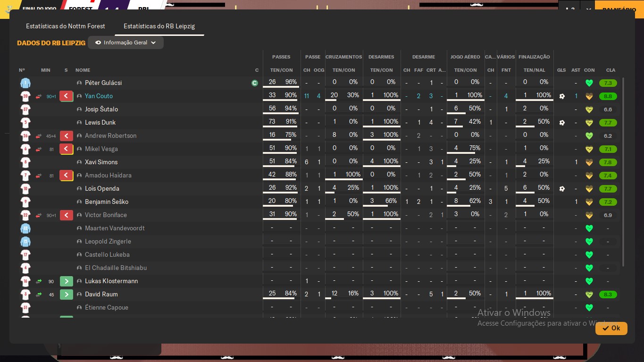The image size is (644, 362).
Task: Click David Raum's 8.3 rating badge
Action: tap(608, 295)
